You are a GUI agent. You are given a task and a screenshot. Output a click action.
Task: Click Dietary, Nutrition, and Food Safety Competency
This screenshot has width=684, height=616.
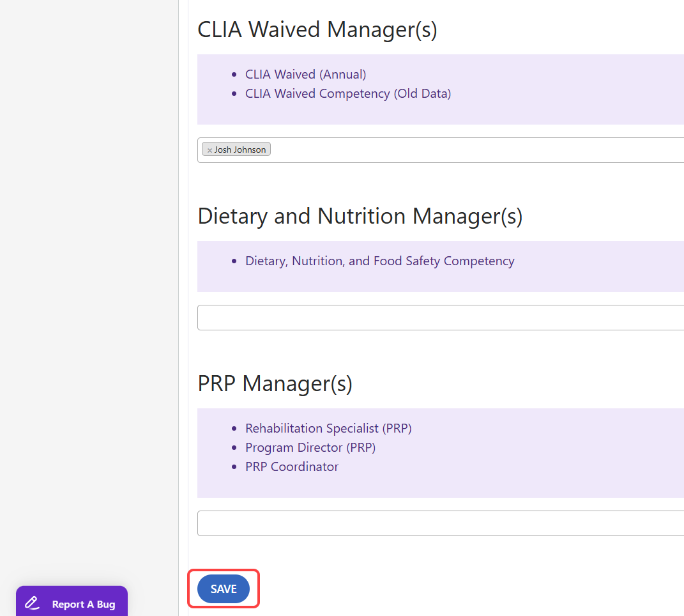[379, 261]
